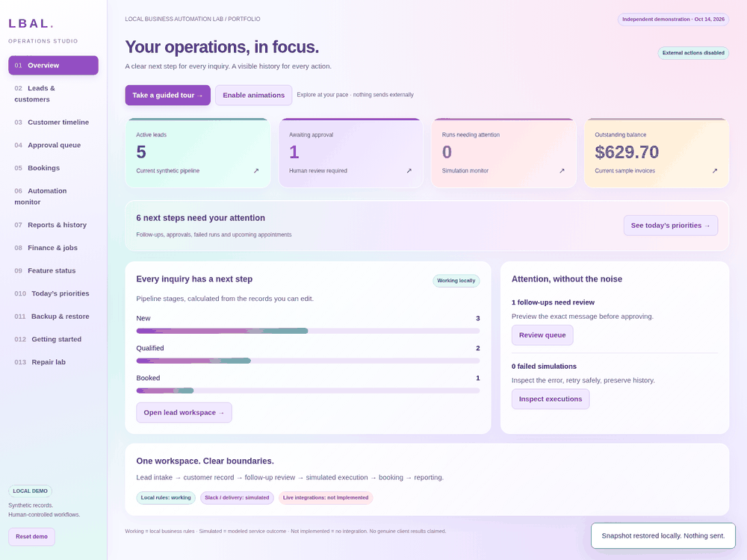The height and width of the screenshot is (560, 747).
Task: Go to Leads & customers
Action: pyautogui.click(x=53, y=94)
